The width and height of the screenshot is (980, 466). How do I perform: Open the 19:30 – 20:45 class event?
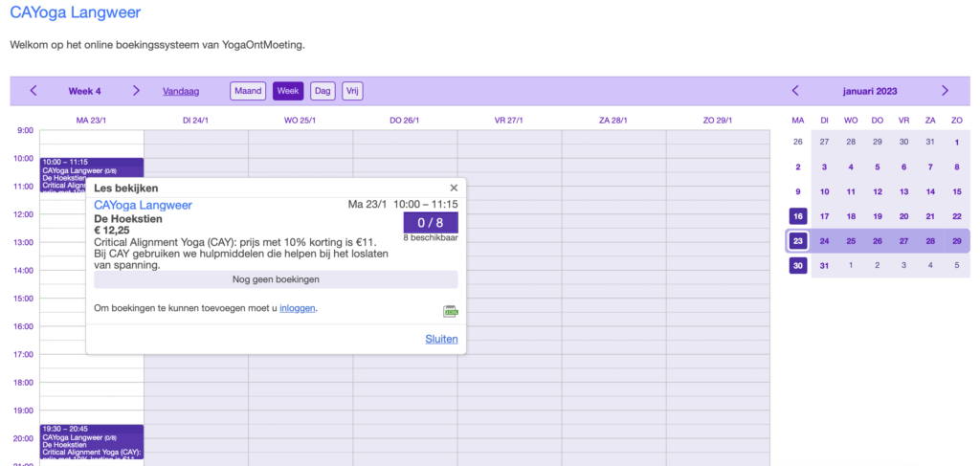pos(92,442)
